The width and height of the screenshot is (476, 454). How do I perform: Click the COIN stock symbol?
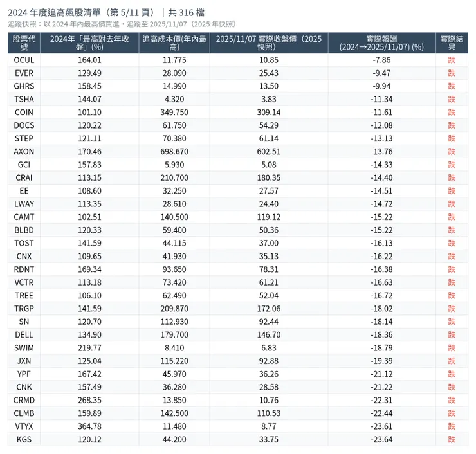click(x=24, y=113)
